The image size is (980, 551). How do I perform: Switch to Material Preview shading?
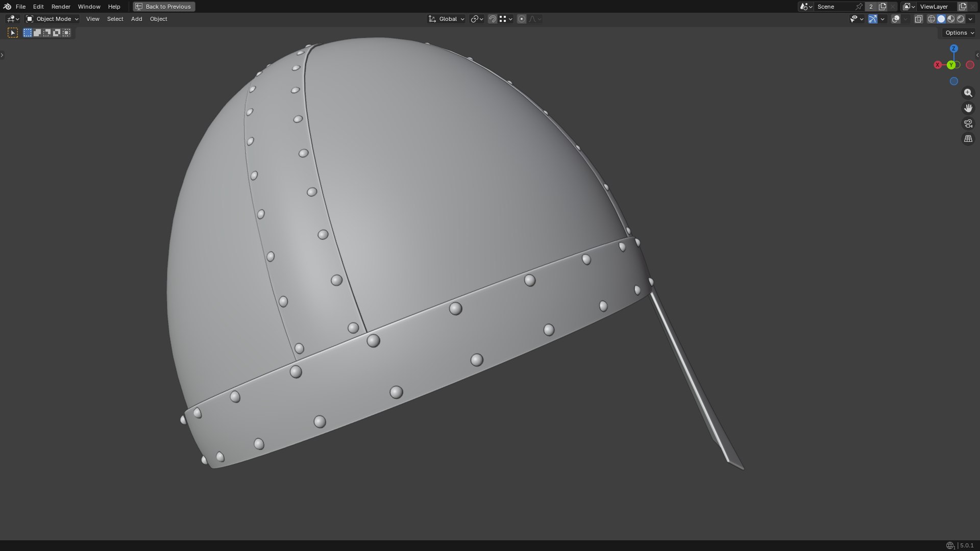951,19
